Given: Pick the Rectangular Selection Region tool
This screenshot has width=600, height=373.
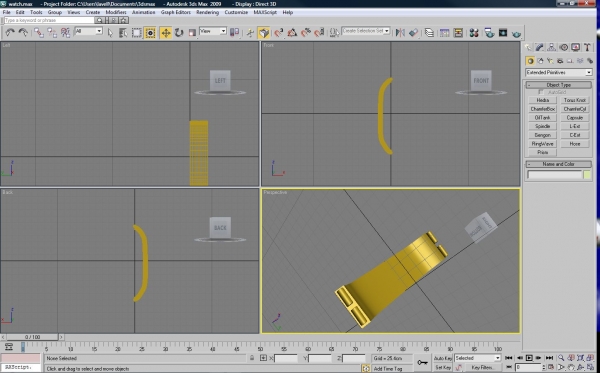Looking at the screenshot, I should [x=136, y=33].
